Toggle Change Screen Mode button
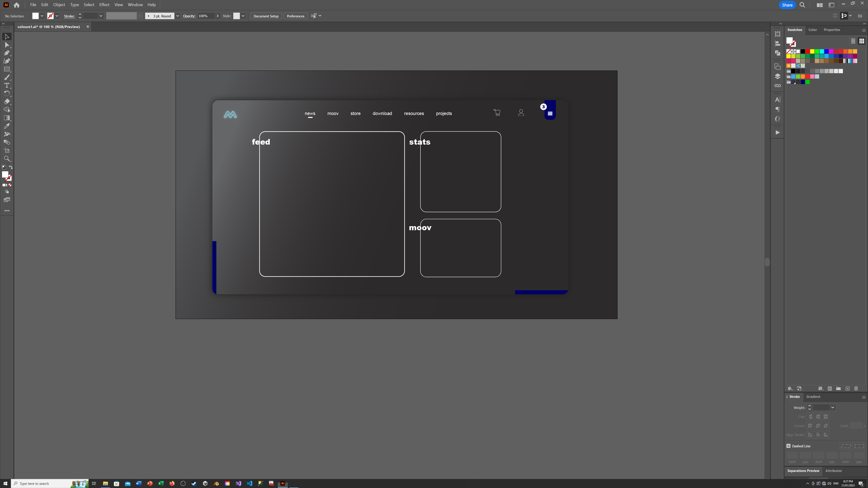The image size is (868, 488). pyautogui.click(x=7, y=200)
